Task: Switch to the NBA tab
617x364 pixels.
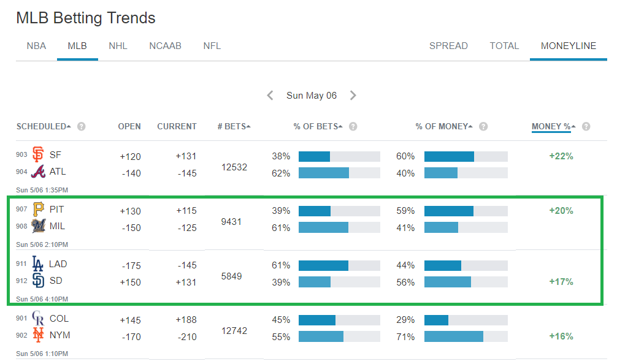Action: (x=36, y=46)
